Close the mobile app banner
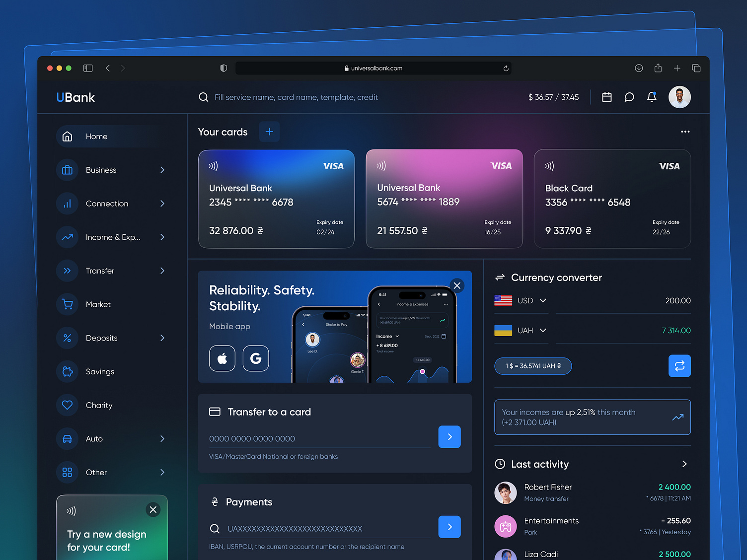 click(457, 285)
